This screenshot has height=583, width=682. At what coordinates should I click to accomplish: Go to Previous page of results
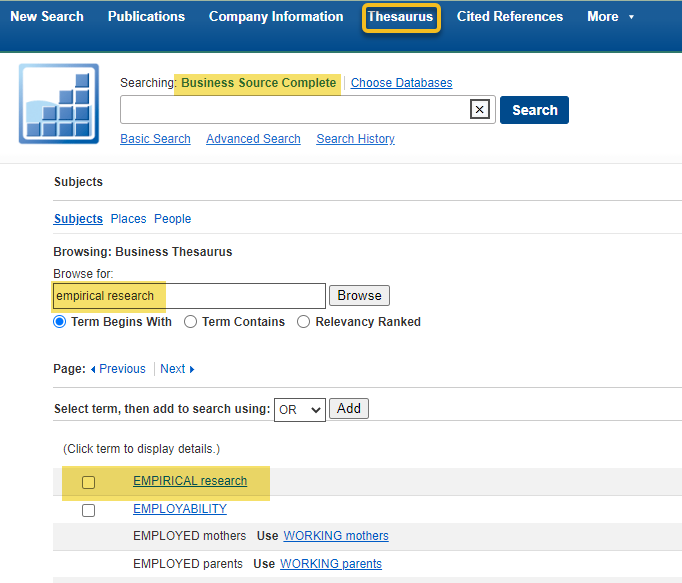coord(118,369)
